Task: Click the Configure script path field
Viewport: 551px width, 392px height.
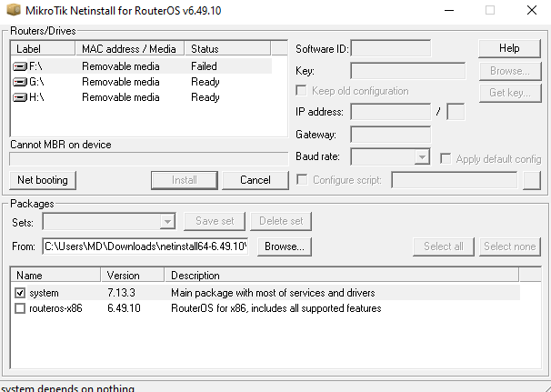Action: tap(455, 180)
